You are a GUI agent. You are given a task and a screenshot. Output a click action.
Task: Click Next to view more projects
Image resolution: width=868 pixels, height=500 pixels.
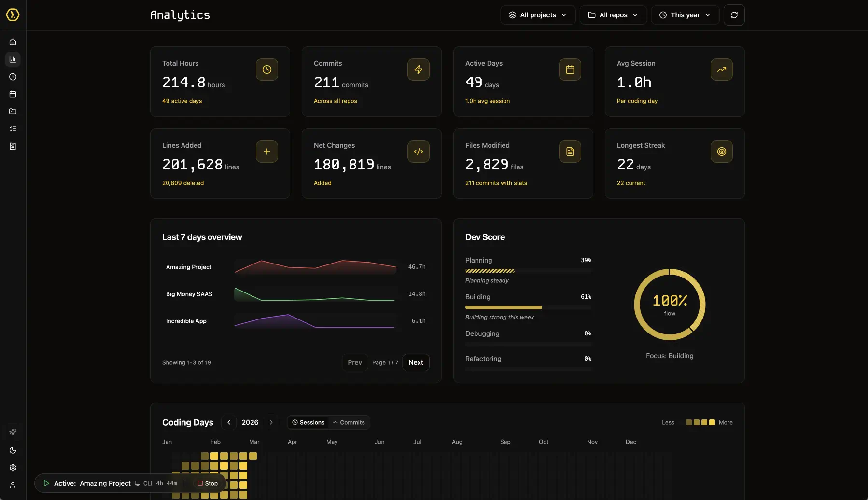[416, 362]
